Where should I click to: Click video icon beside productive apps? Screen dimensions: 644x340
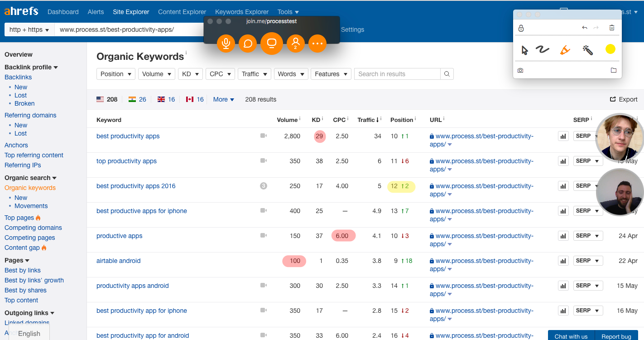(x=264, y=235)
